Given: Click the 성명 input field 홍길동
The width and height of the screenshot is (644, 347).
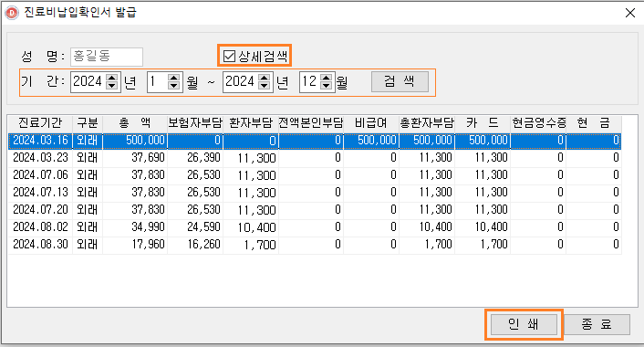Looking at the screenshot, I should [107, 57].
